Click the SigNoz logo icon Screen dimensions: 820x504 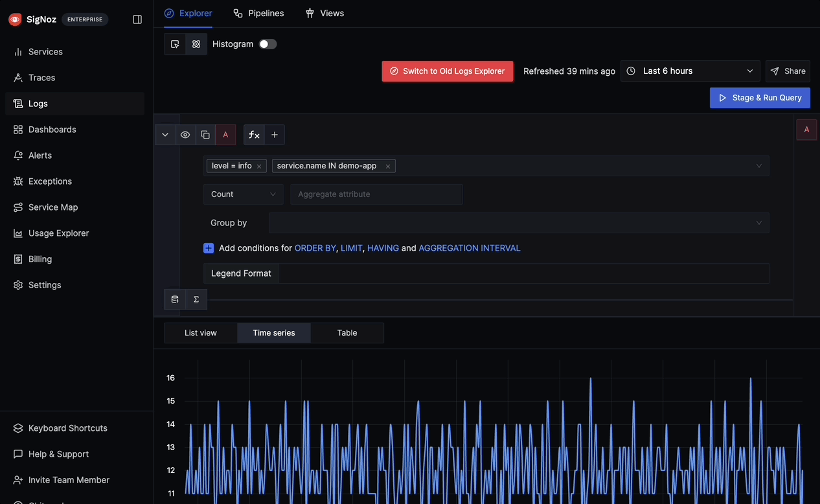point(14,19)
